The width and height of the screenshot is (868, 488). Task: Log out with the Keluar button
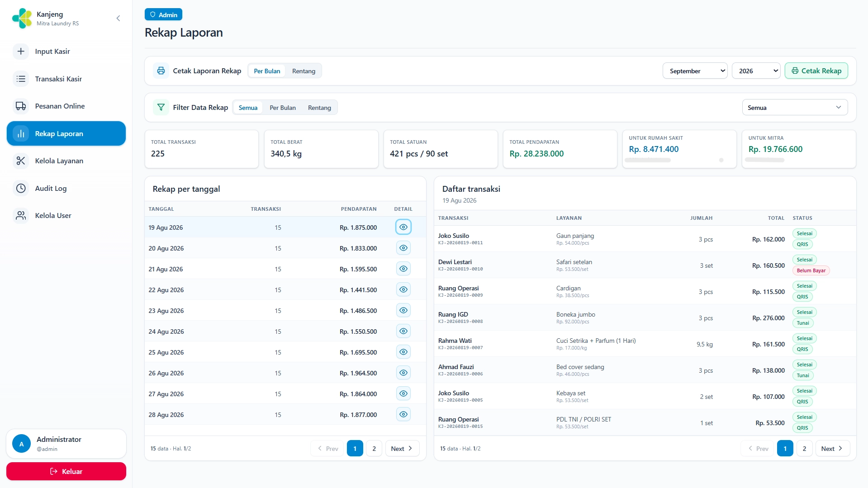(x=66, y=471)
